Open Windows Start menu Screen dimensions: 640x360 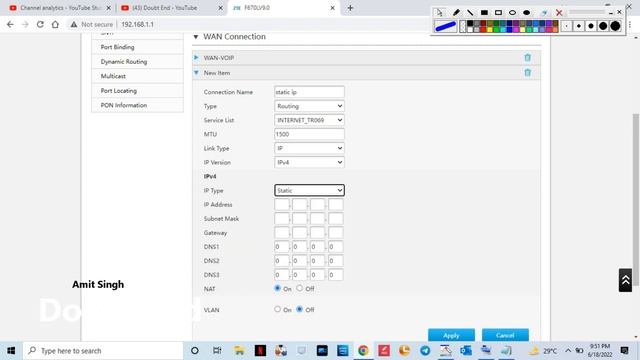(11, 351)
